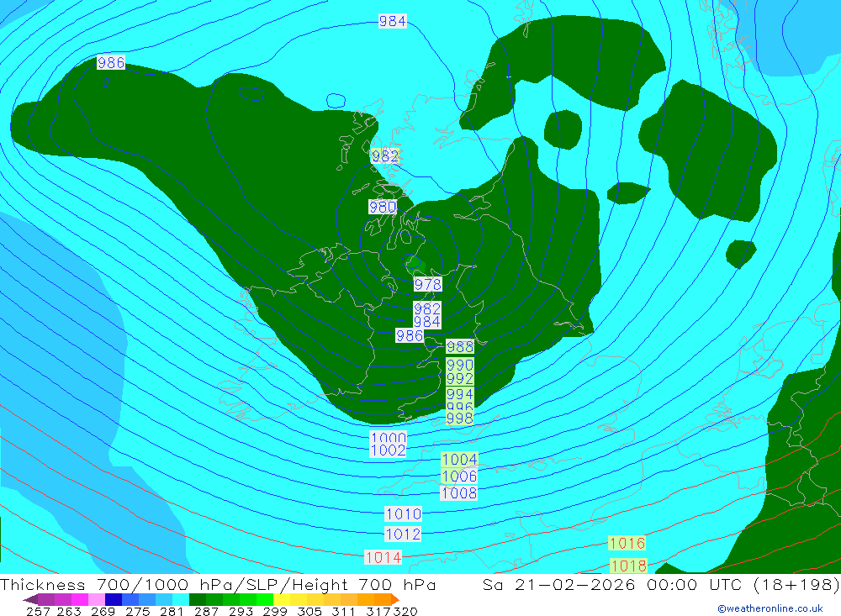Click the legend value 320
This screenshot has width=841, height=616.
(x=405, y=611)
